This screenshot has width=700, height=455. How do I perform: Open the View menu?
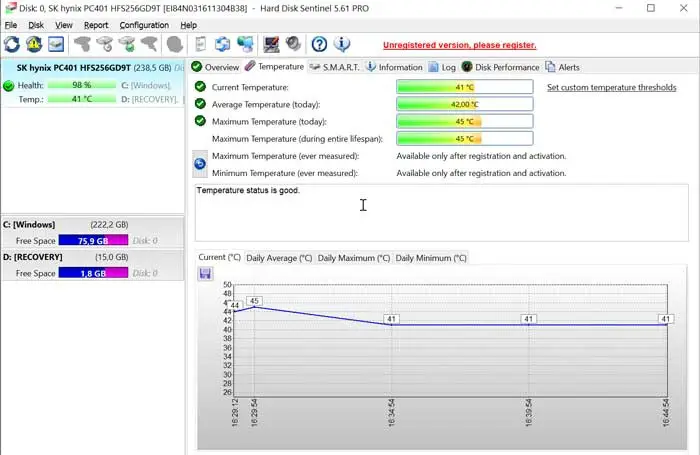[64, 25]
